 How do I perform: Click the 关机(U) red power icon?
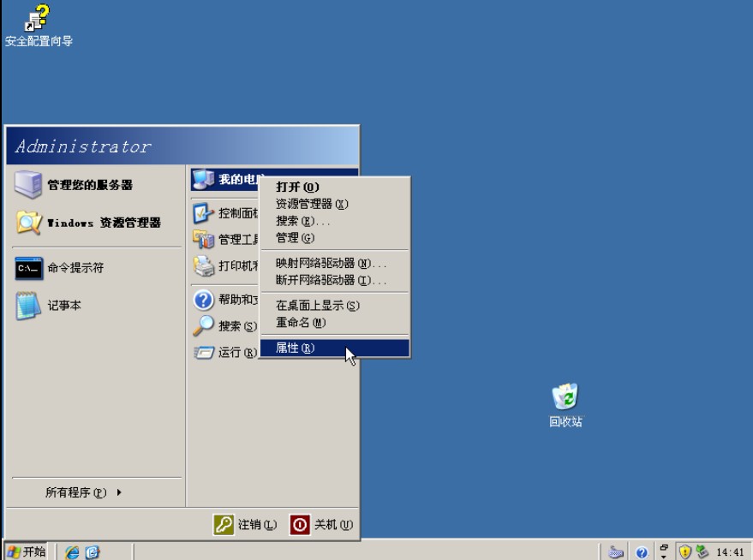[300, 525]
